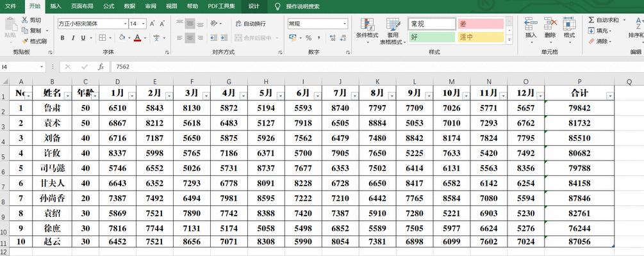Open filter dropdown for 姓名 column
The height and width of the screenshot is (256, 644).
(x=67, y=95)
